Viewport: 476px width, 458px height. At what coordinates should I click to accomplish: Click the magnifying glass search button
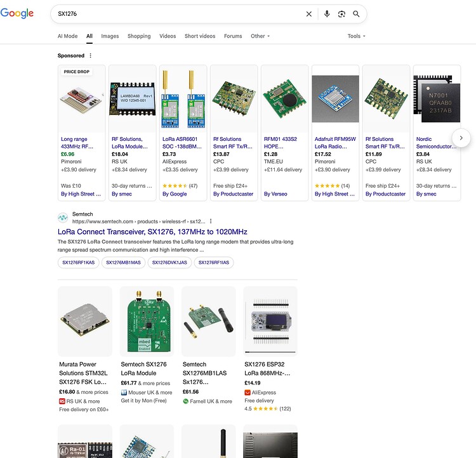coord(357,14)
